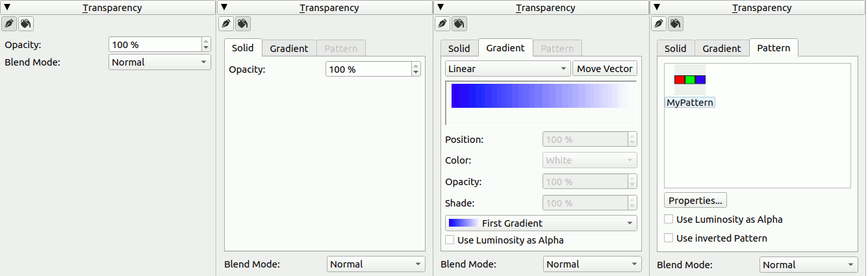Screen dimensions: 868x276
Task: Check the Use inverted Pattern box
Action: [669, 238]
